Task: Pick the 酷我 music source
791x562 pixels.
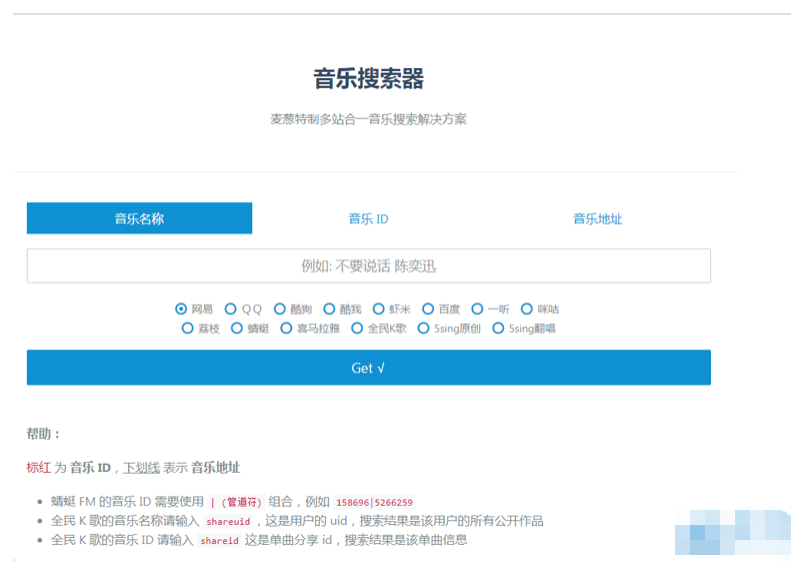Action: click(329, 309)
